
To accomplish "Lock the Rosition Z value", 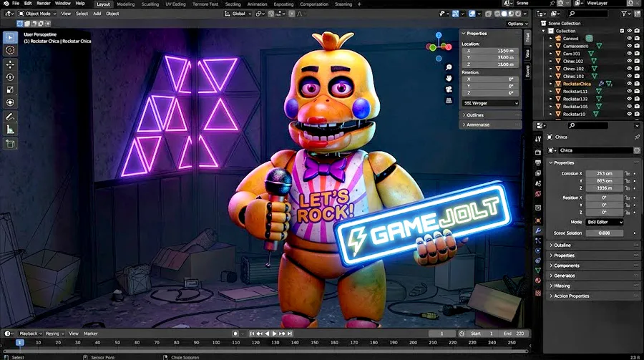I will 628,213.
